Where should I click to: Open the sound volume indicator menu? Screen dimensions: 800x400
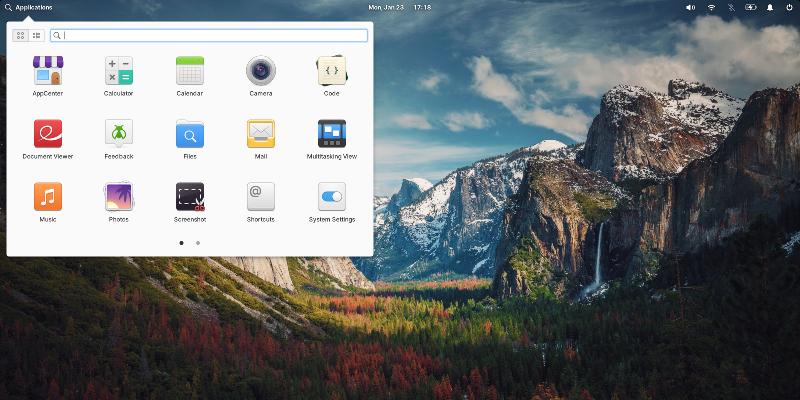pyautogui.click(x=690, y=7)
